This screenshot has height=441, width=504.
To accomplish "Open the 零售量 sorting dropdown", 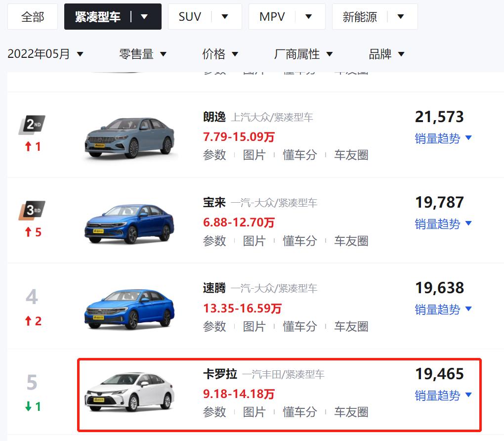I will (143, 54).
